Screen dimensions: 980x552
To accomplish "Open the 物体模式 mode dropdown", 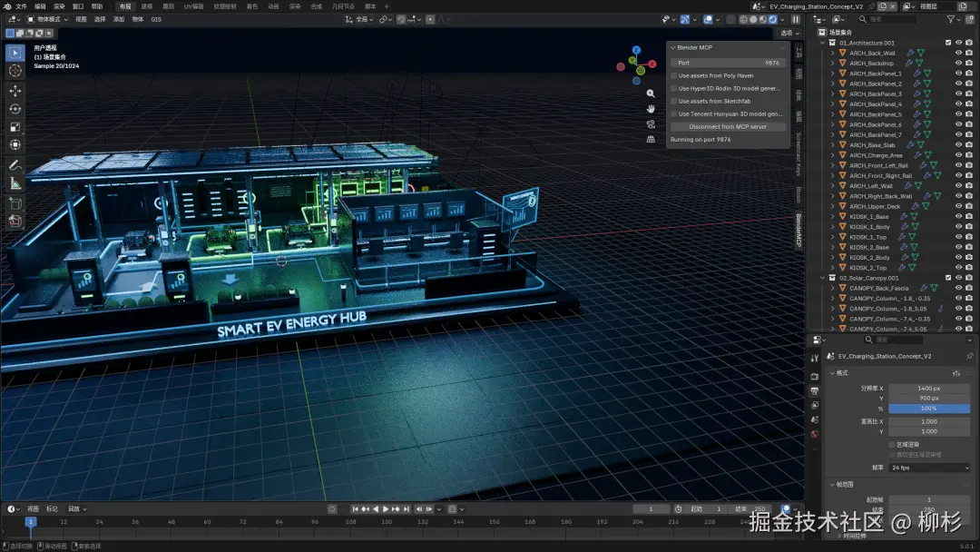I will 47,19.
